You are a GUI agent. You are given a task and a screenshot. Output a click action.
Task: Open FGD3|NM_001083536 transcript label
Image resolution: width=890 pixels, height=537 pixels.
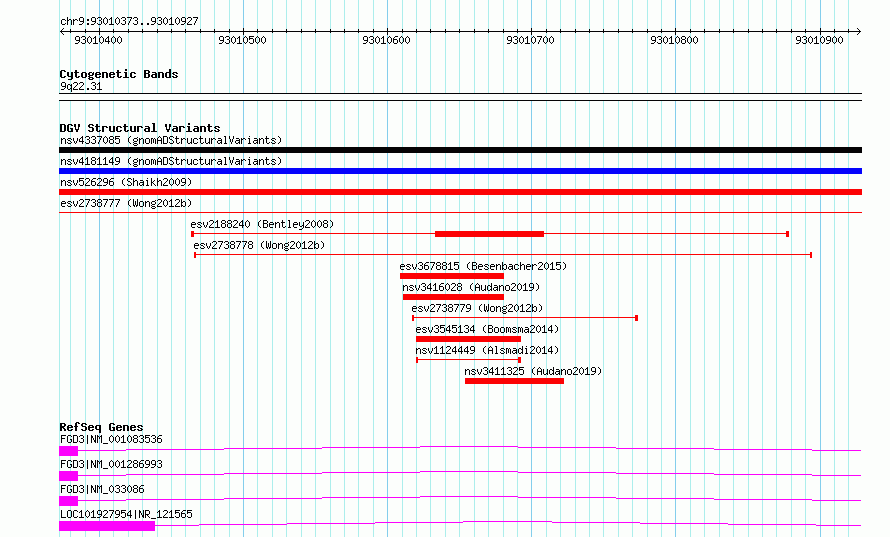tap(111, 439)
